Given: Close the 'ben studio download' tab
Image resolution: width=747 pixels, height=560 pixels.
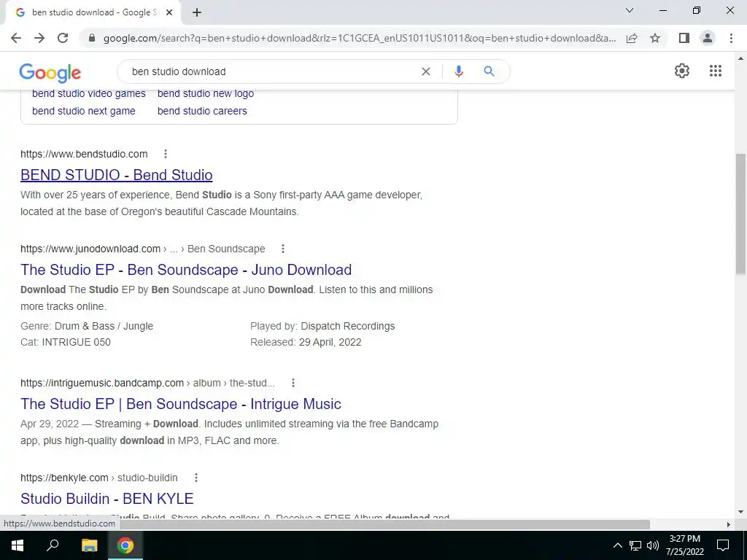Looking at the screenshot, I should pyautogui.click(x=169, y=13).
